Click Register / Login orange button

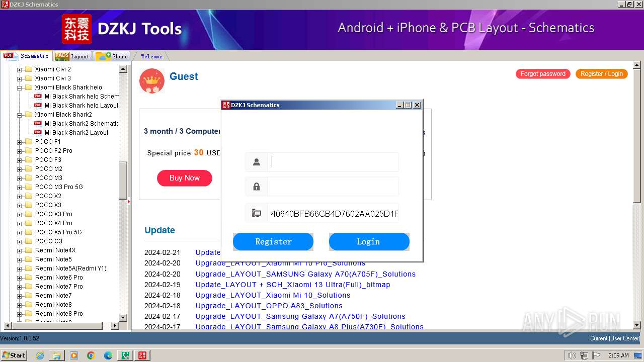(x=602, y=74)
